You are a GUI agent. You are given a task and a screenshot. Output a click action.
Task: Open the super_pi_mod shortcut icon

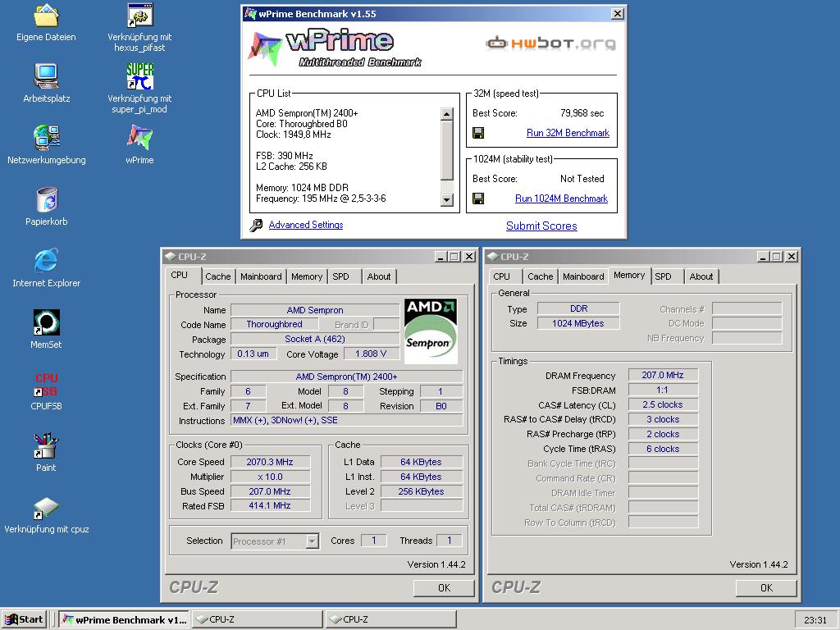[x=139, y=76]
